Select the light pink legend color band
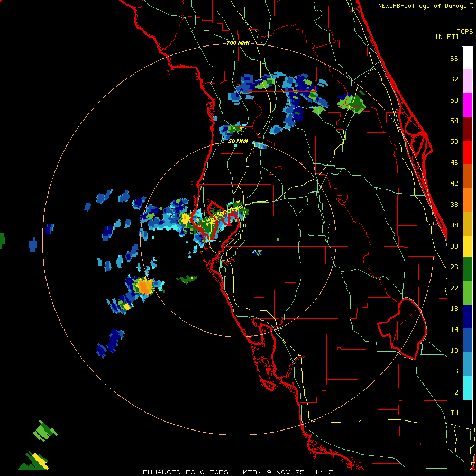476x476 pixels. [467, 81]
